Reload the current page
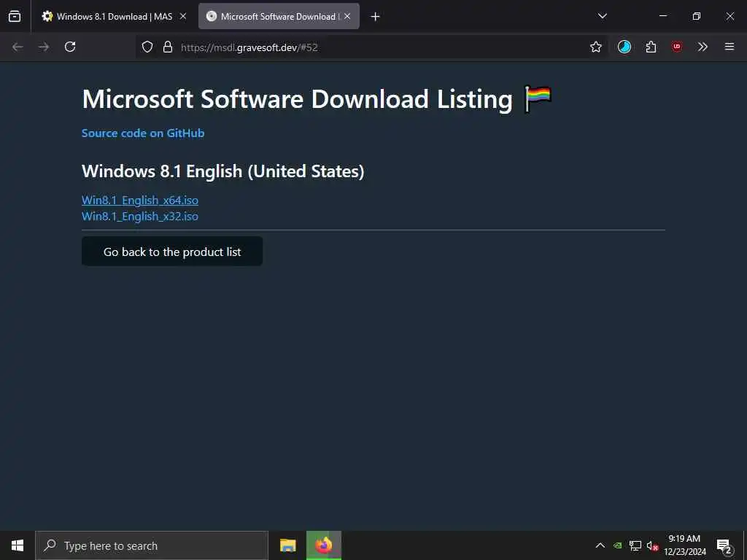Screen dimensions: 747x560 [70, 47]
